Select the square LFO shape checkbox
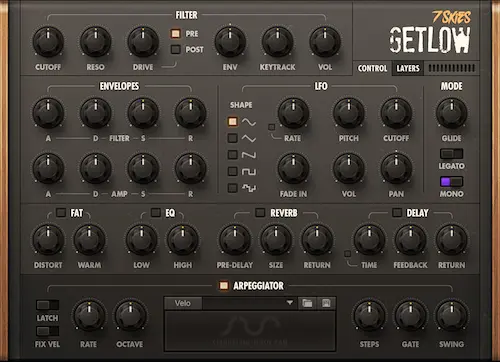This screenshot has width=500, height=362. point(232,171)
